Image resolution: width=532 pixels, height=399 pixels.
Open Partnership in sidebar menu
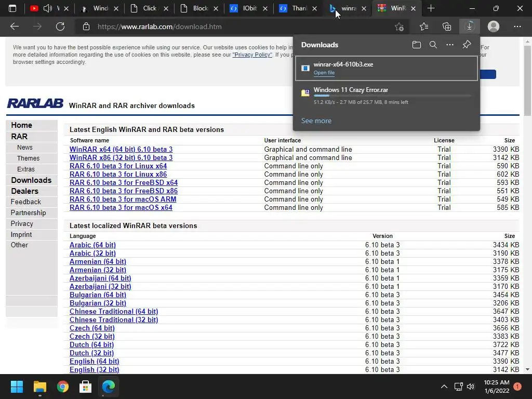pyautogui.click(x=28, y=212)
